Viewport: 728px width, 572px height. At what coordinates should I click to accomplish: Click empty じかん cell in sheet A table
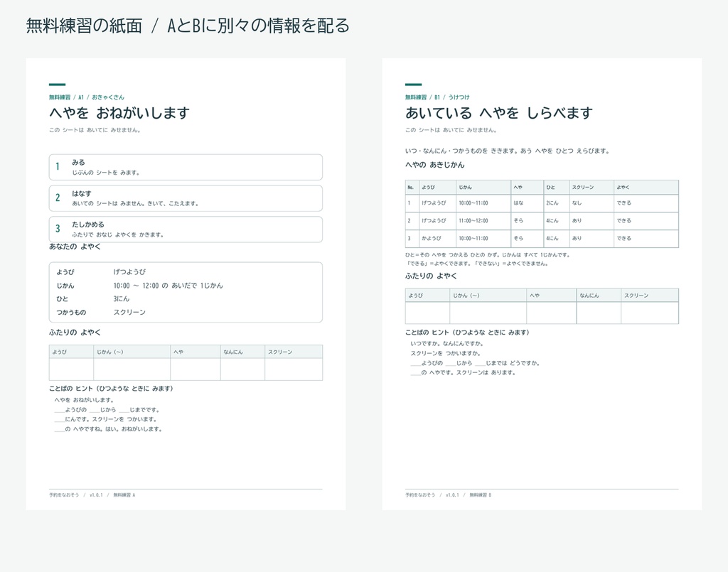132,369
